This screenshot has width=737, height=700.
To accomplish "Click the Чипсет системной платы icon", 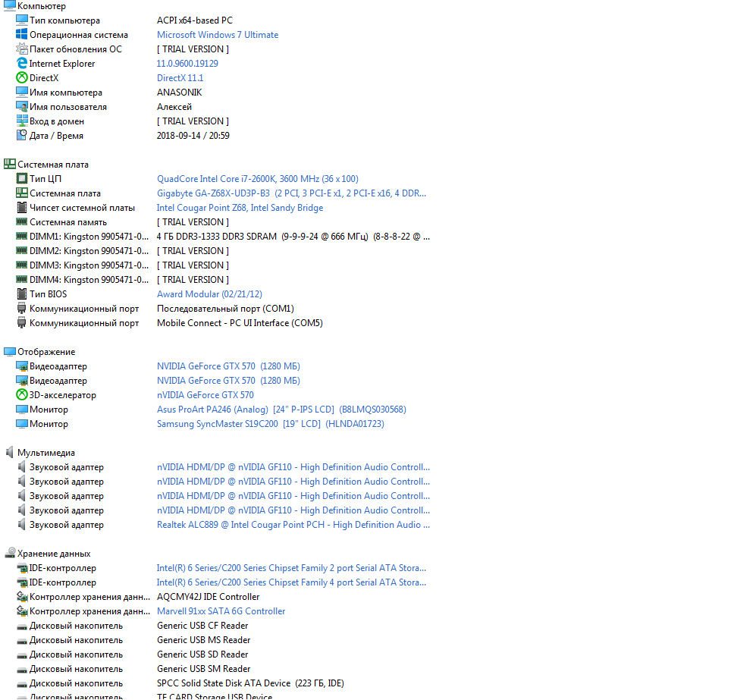I will tap(22, 207).
